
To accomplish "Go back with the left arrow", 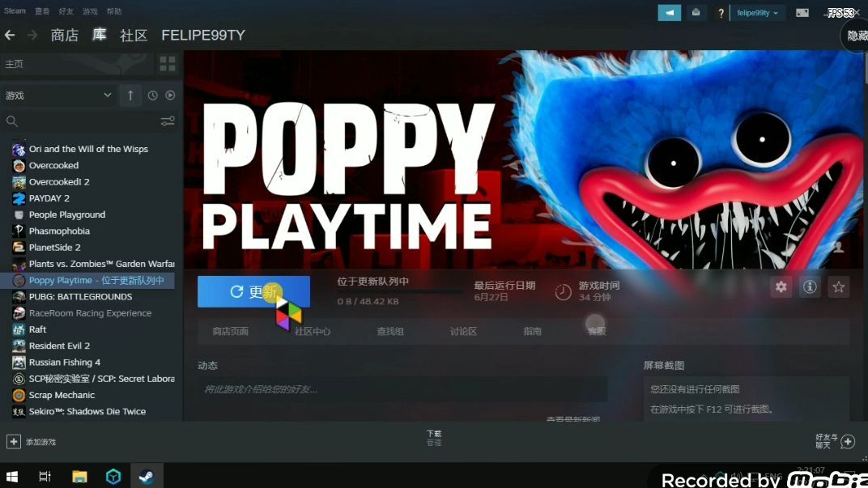I will point(10,36).
